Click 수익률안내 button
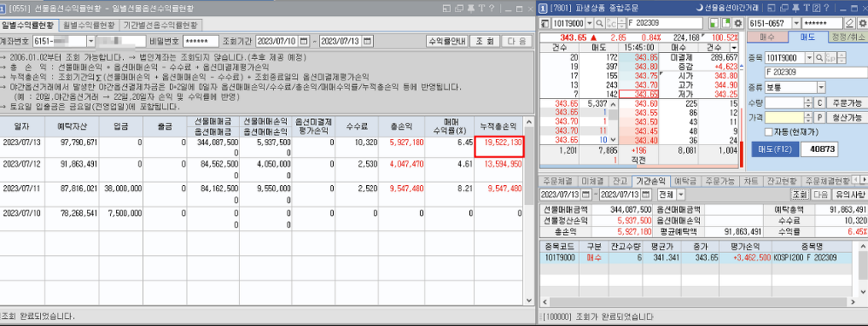 tap(447, 42)
